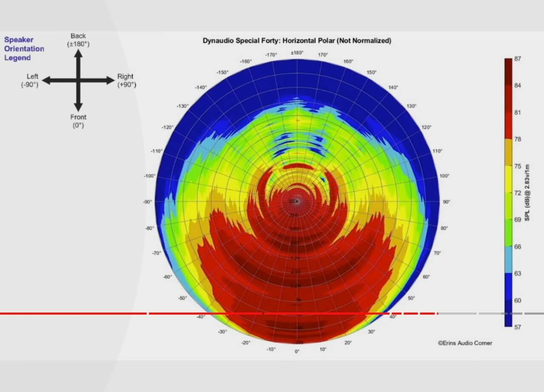This screenshot has height=392, width=544.
Task: Click the '63' value on the color scale
Action: tap(517, 273)
